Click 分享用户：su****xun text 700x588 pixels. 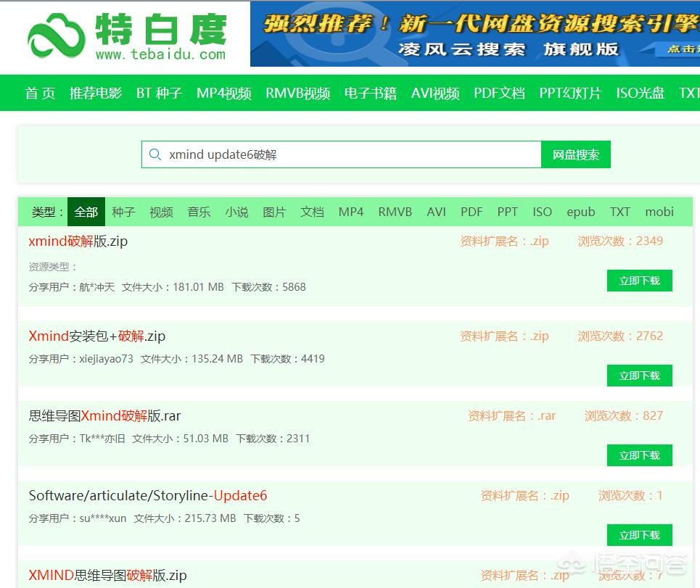77,518
